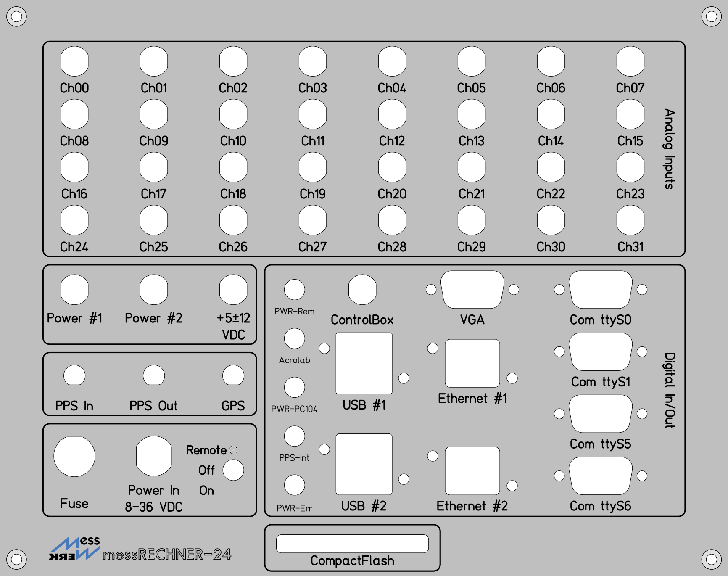Click the CompactFlash card slot
This screenshot has width=728, height=576.
tap(352, 544)
